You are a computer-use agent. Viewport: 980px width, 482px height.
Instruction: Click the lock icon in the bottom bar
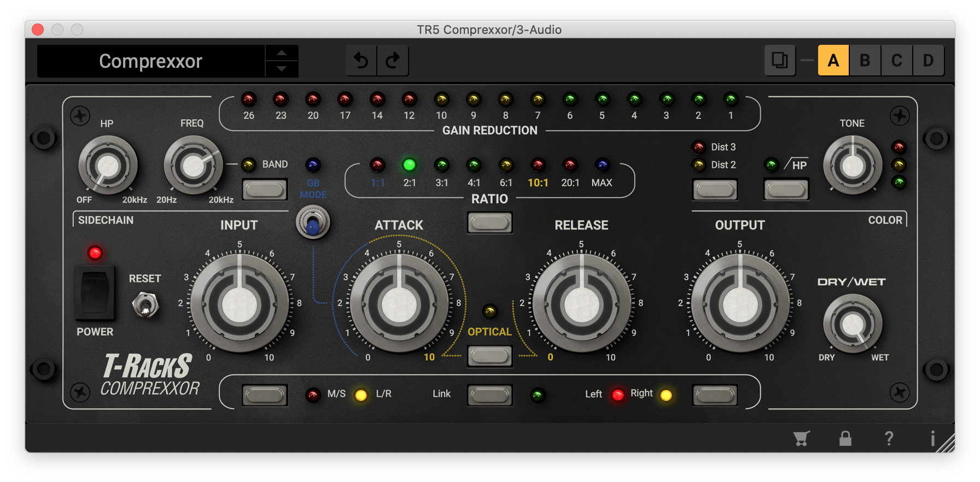coord(845,438)
